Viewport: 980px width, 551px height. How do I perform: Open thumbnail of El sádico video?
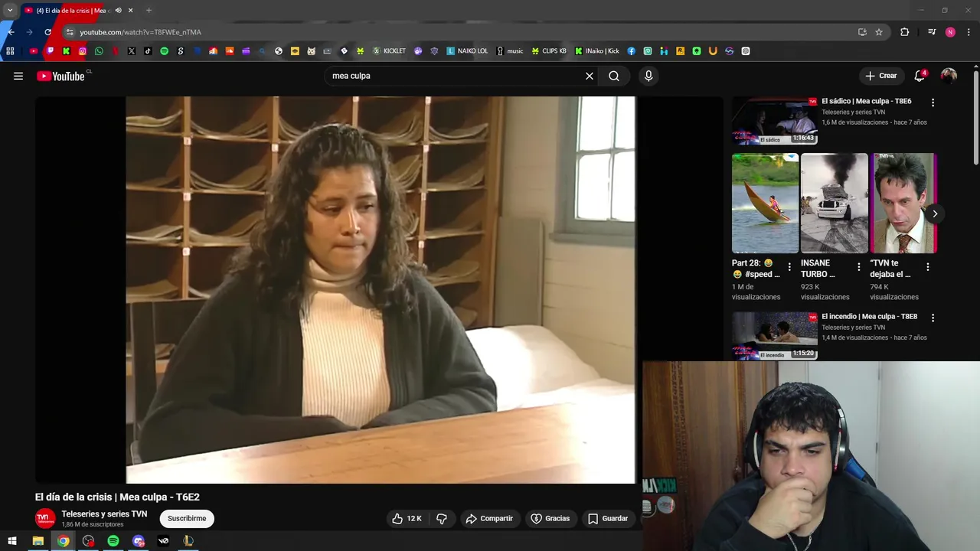[x=774, y=120]
